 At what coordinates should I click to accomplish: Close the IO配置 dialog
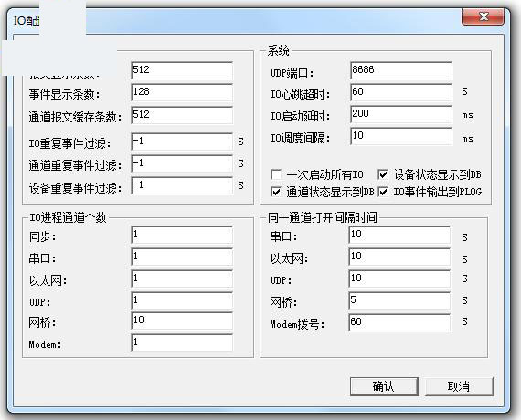[484, 16]
